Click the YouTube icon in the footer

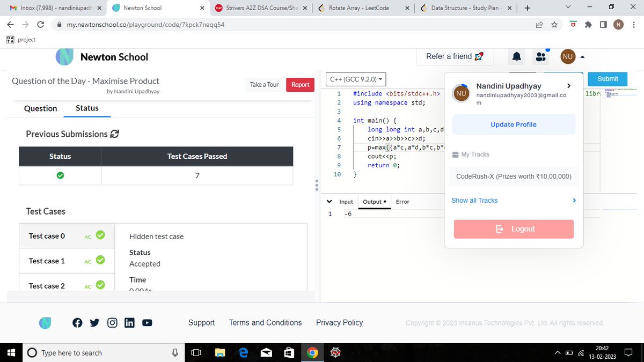click(x=147, y=322)
